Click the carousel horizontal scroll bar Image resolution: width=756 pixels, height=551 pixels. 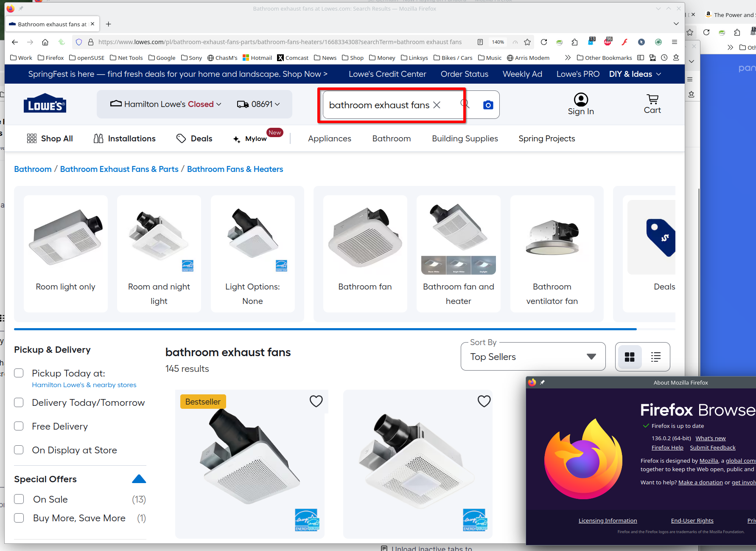(325, 329)
